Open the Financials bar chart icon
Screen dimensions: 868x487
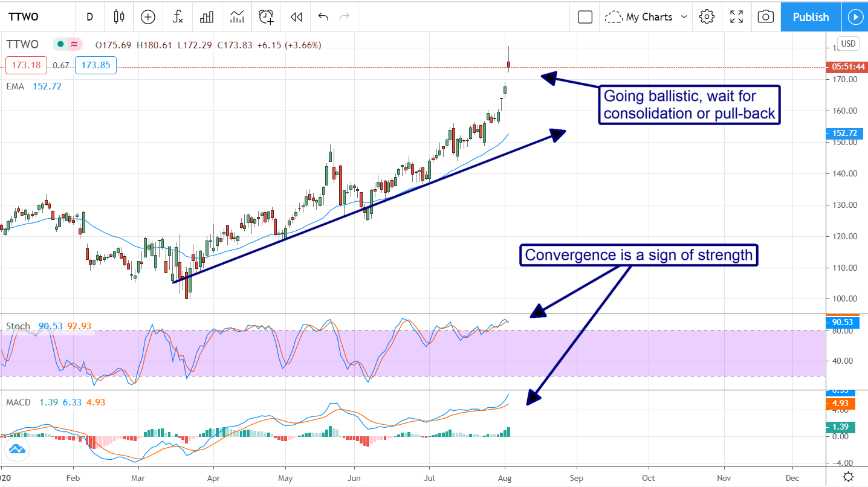(207, 17)
